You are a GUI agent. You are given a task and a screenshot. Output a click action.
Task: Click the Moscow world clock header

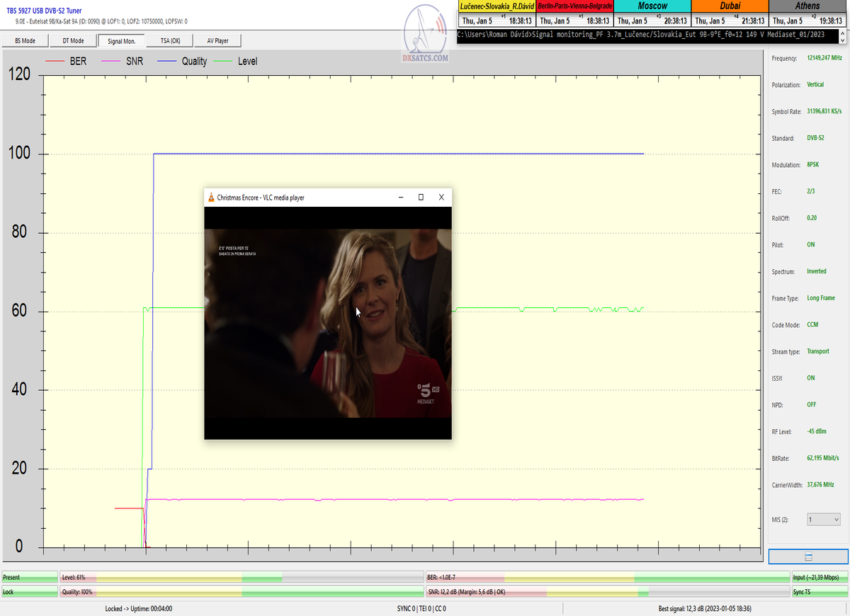(x=652, y=6)
